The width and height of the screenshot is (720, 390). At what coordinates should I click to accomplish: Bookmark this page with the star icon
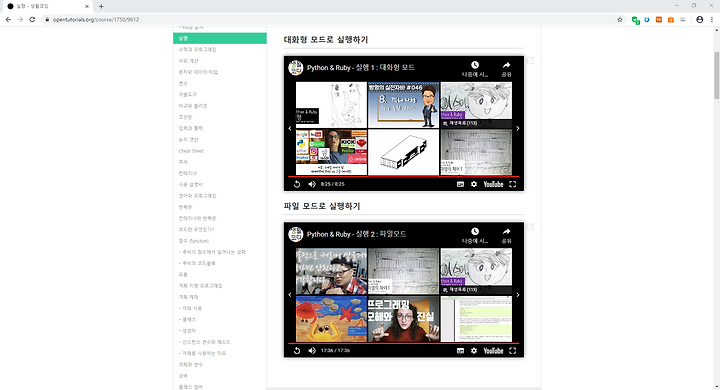point(620,20)
